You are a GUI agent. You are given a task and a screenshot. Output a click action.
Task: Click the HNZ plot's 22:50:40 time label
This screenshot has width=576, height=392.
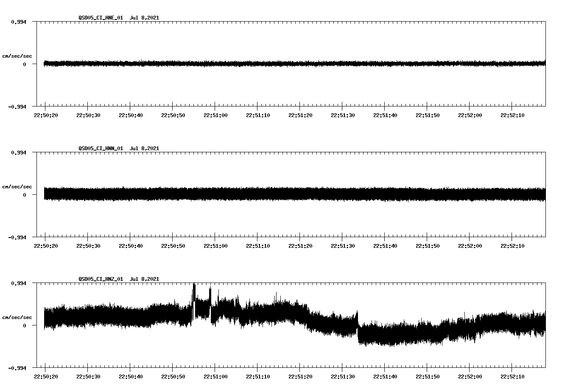click(x=130, y=377)
